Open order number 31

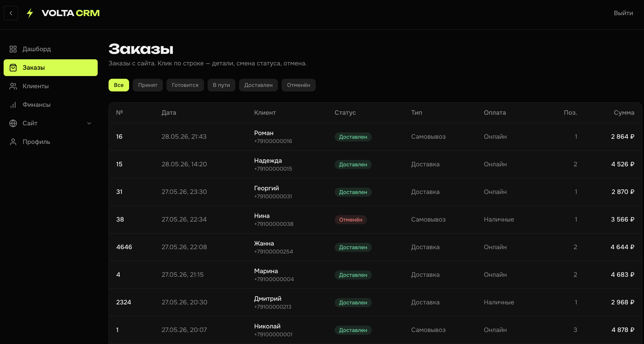119,192
